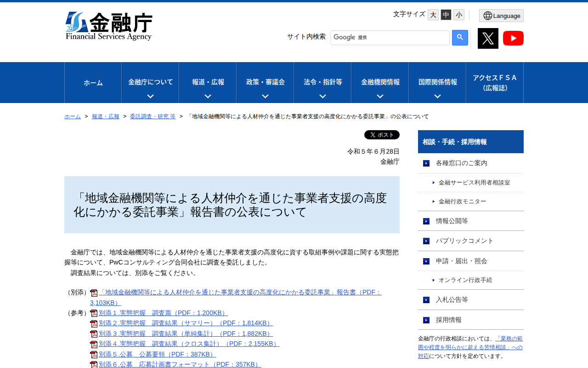Image resolution: width=588 pixels, height=368 pixels.
Task: Share the page via the X ポスト button
Action: (381, 134)
